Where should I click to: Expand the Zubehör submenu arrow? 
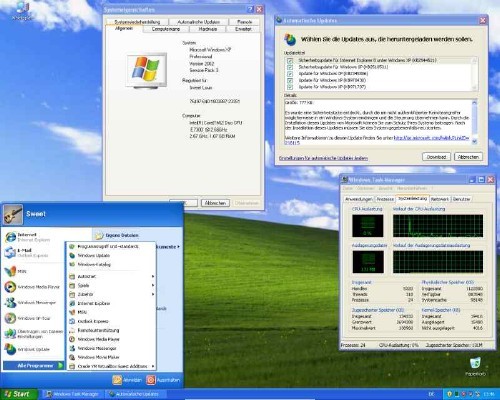point(153,294)
